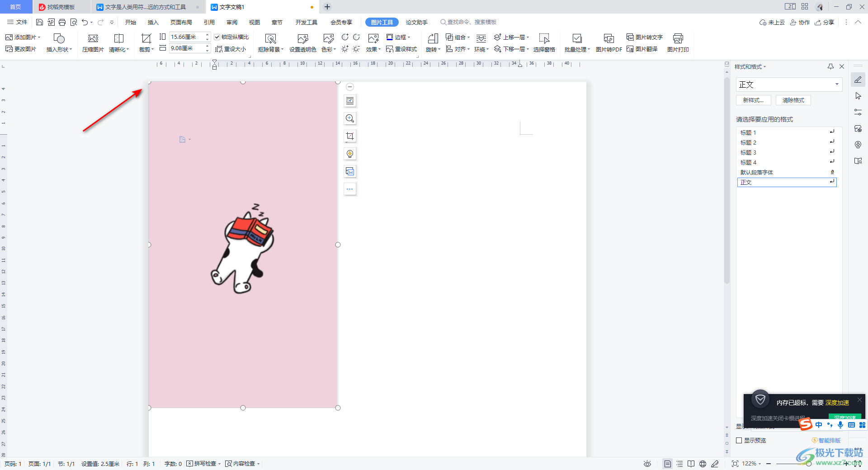Click the 新样式... button

[754, 100]
